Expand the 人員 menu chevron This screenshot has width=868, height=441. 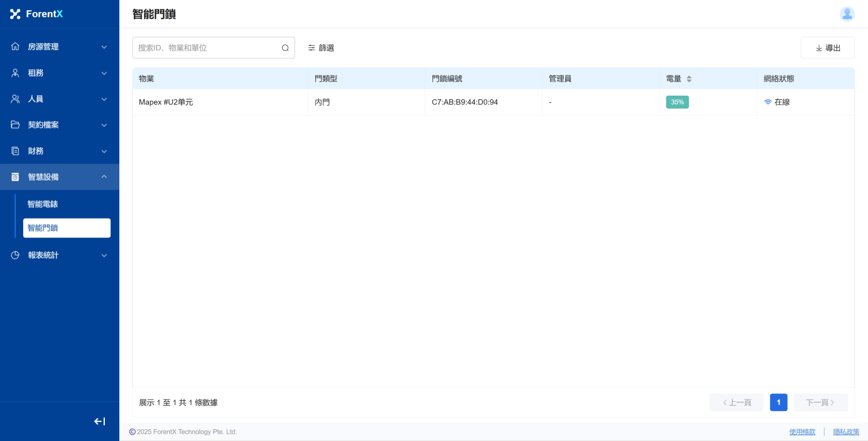(104, 99)
